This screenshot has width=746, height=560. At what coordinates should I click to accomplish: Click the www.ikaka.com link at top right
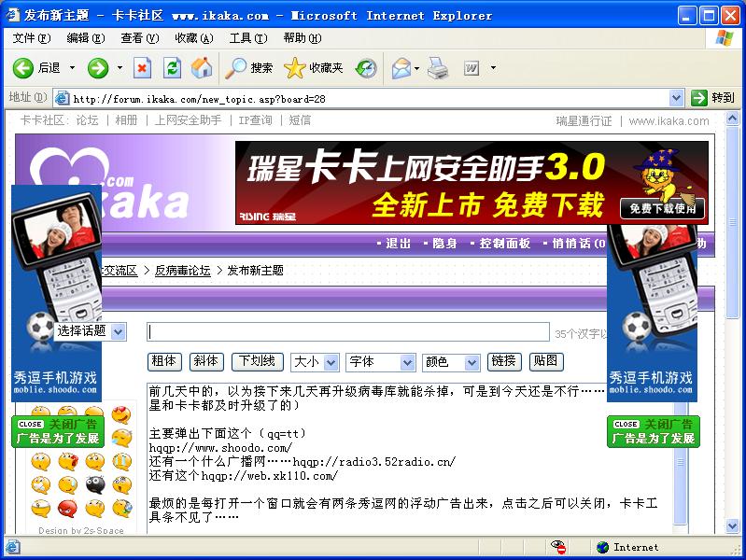(x=669, y=121)
